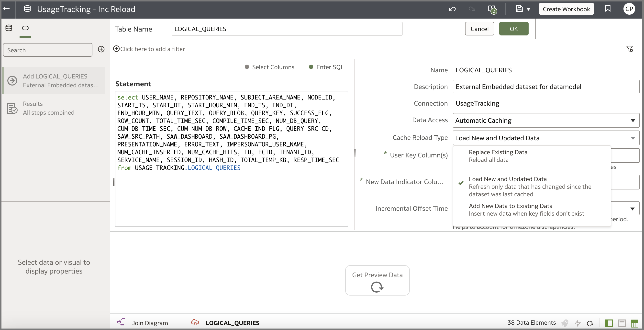Click the Table Name input field
Viewport: 644px width, 330px height.
pyautogui.click(x=287, y=29)
